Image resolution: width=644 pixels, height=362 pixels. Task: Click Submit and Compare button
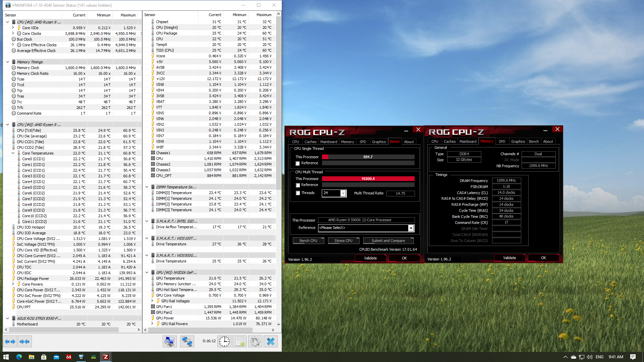tap(388, 241)
